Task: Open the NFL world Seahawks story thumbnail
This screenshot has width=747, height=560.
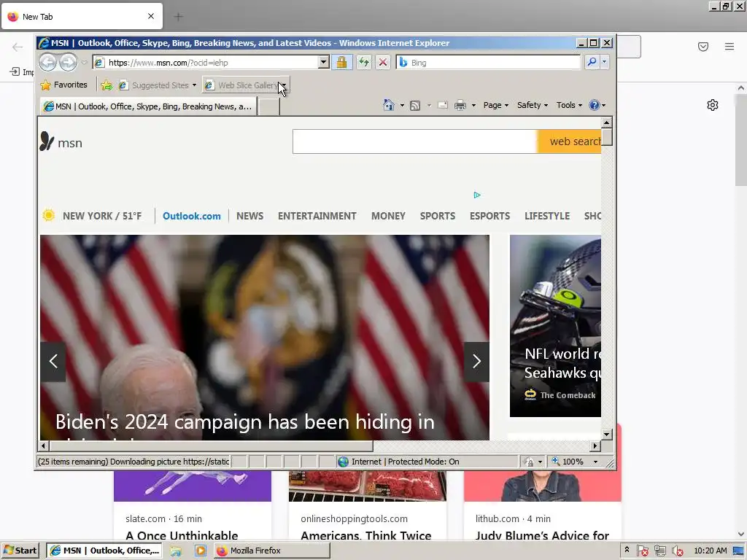Action: (x=555, y=326)
